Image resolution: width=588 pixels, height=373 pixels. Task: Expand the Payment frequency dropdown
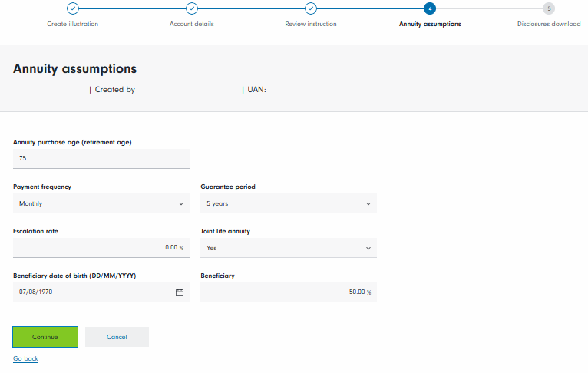(101, 203)
